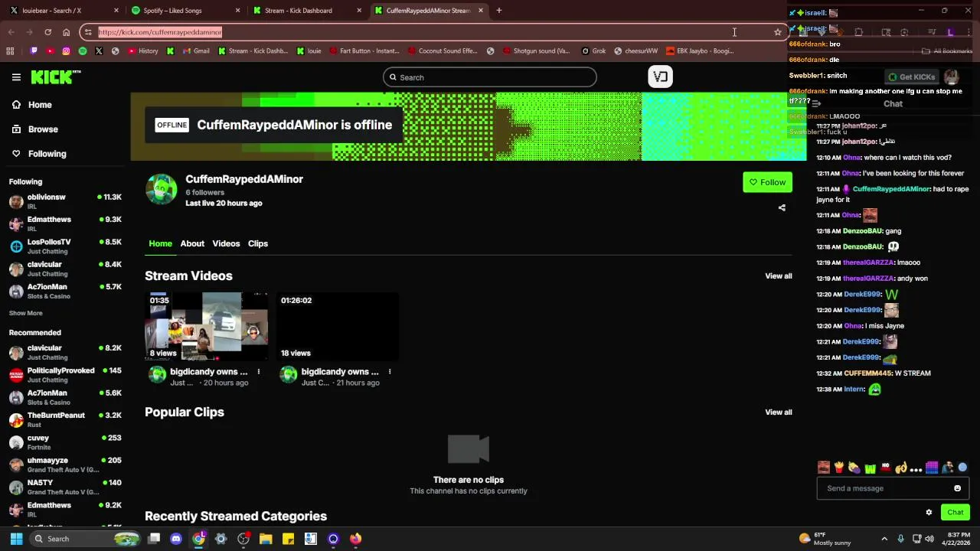This screenshot has width=980, height=551.
Task: Open the Spotify bookmark icon
Action: tap(83, 51)
